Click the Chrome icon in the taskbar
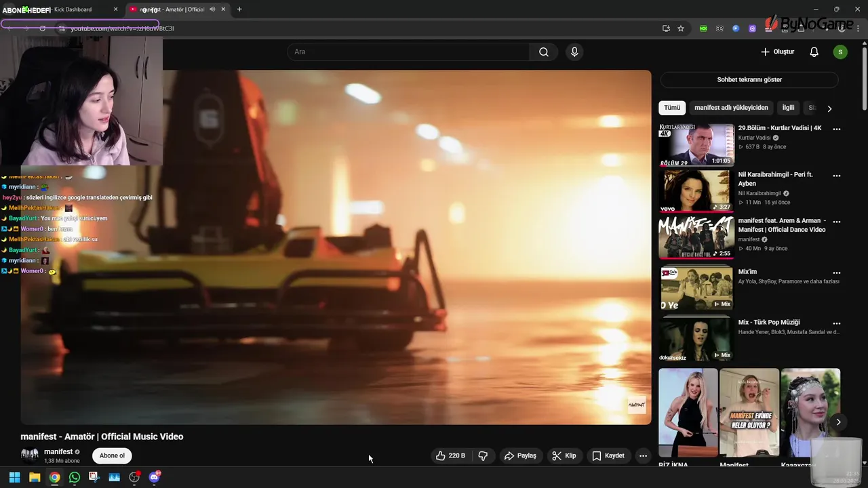The width and height of the screenshot is (868, 488). pyautogui.click(x=54, y=477)
